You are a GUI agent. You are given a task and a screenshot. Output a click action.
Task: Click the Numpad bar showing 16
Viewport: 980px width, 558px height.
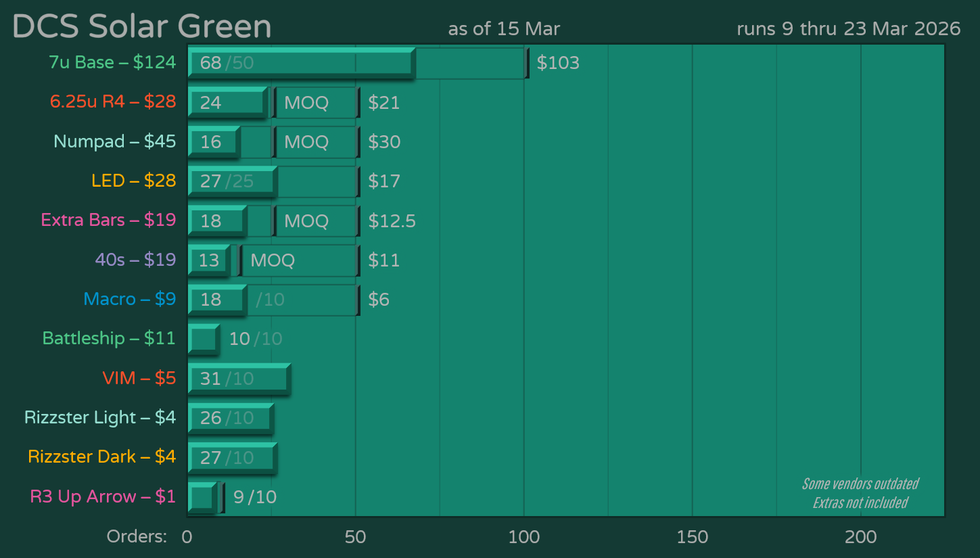pos(214,142)
